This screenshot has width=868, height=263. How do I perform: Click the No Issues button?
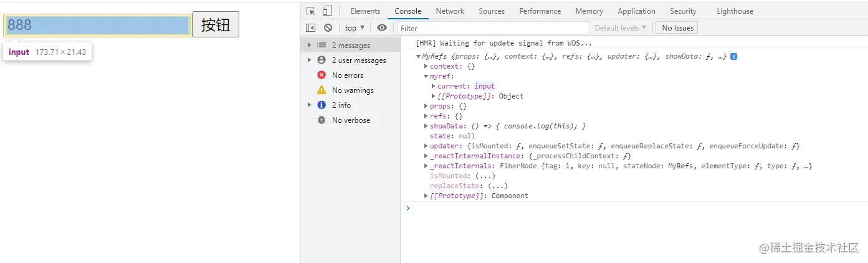click(677, 28)
